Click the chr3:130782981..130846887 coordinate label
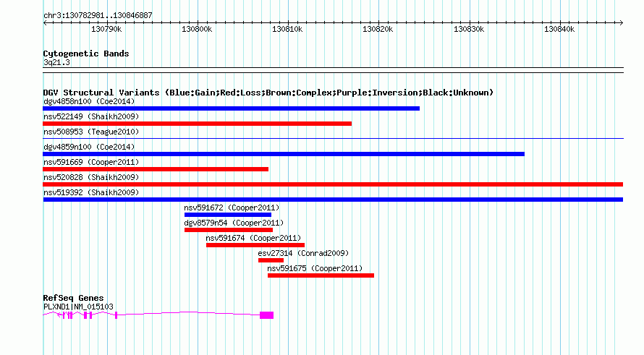Screen dimensions: 644x355 click(98, 15)
